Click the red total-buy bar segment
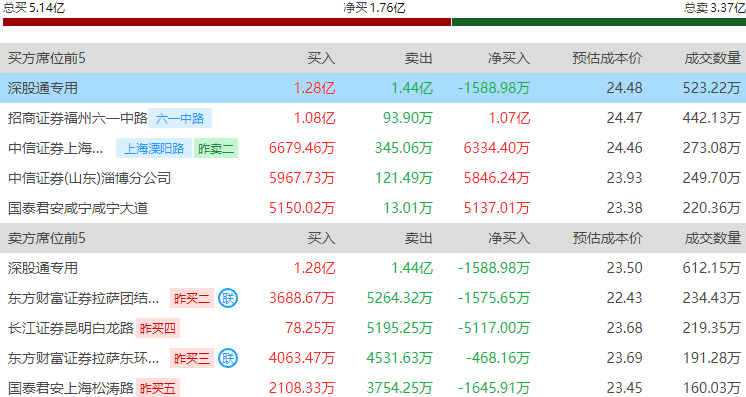The width and height of the screenshot is (746, 397). pyautogui.click(x=226, y=22)
